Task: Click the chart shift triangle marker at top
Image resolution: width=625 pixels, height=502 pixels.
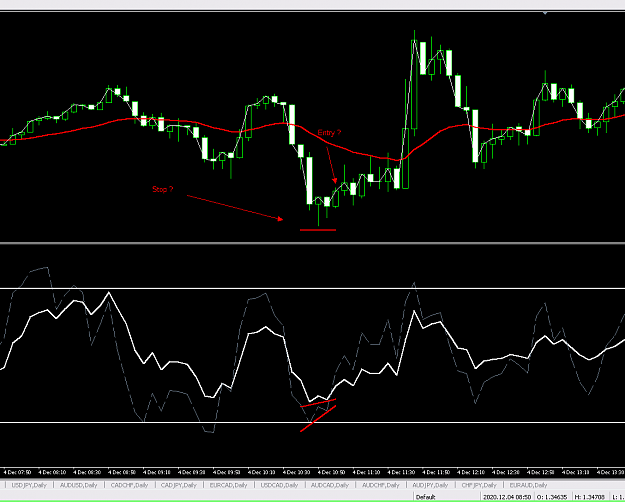Action: click(x=545, y=13)
